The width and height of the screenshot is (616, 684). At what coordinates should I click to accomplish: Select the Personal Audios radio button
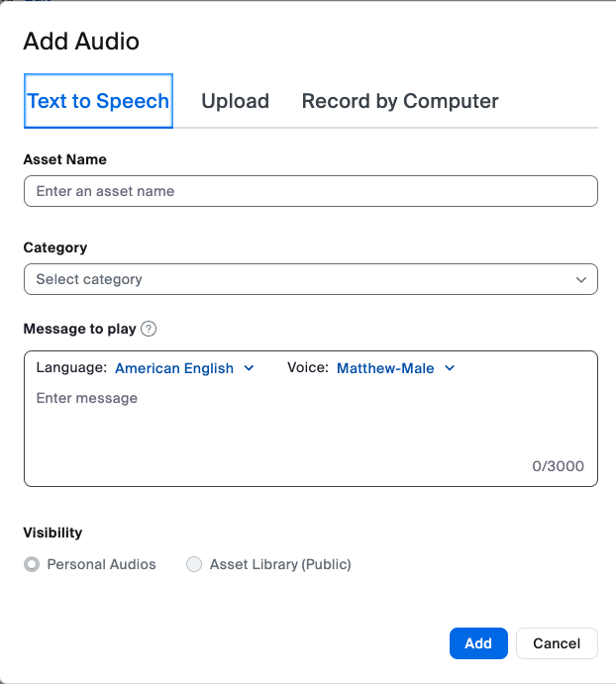(32, 564)
